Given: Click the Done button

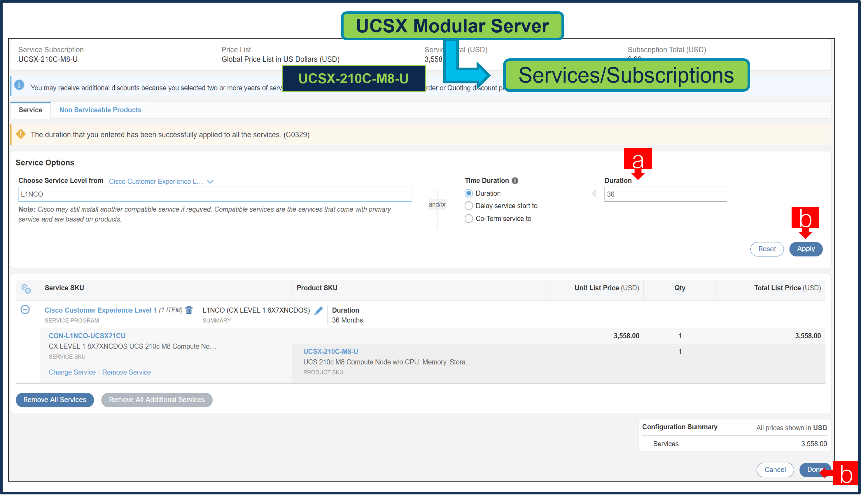Looking at the screenshot, I should [822, 474].
